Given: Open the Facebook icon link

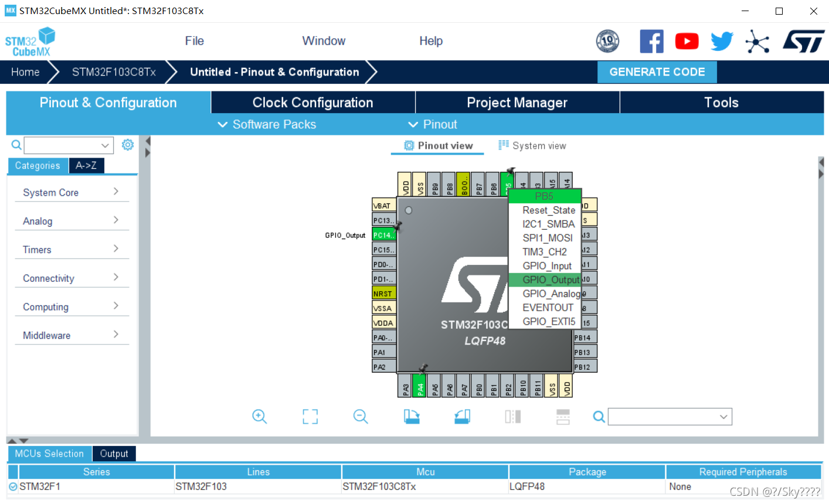Looking at the screenshot, I should (x=651, y=42).
